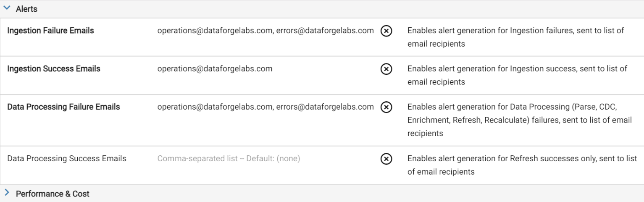Click the Alerts section header title

click(x=26, y=9)
